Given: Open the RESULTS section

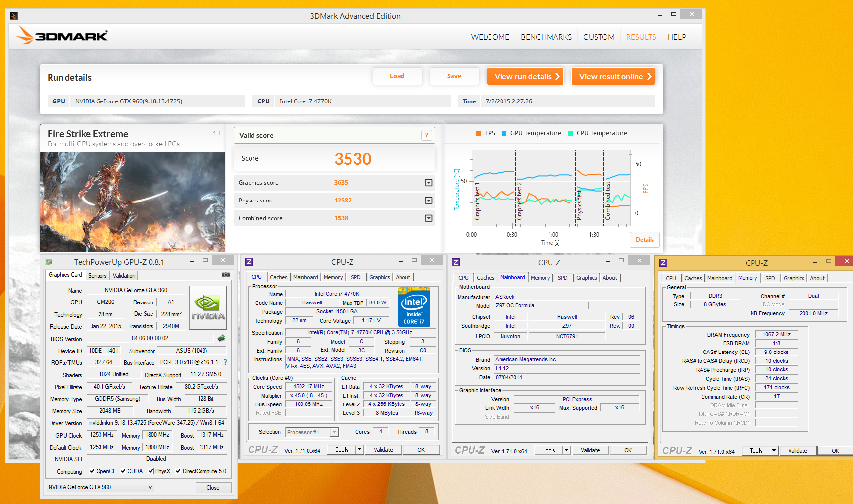Looking at the screenshot, I should tap(641, 37).
